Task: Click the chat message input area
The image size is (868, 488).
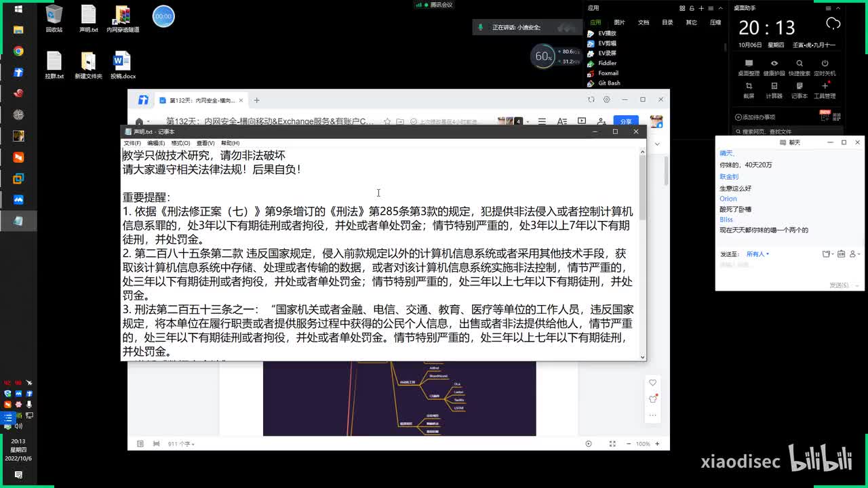Action: point(789,269)
